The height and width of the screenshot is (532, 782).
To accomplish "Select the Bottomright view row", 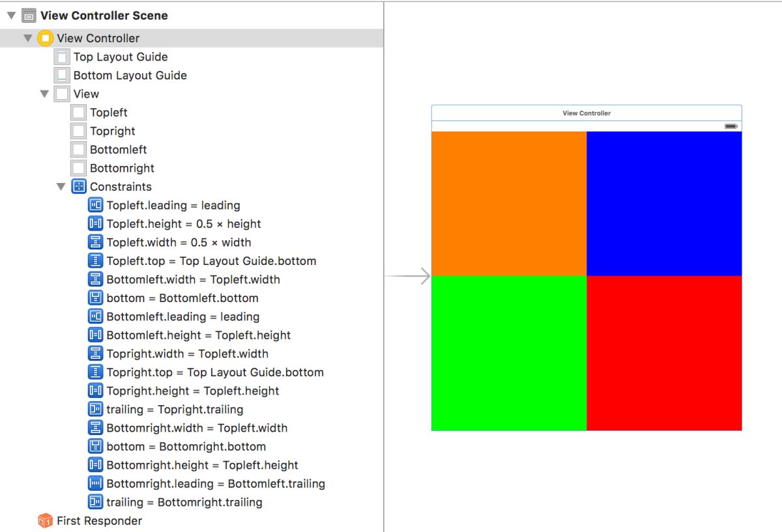I will 192,168.
